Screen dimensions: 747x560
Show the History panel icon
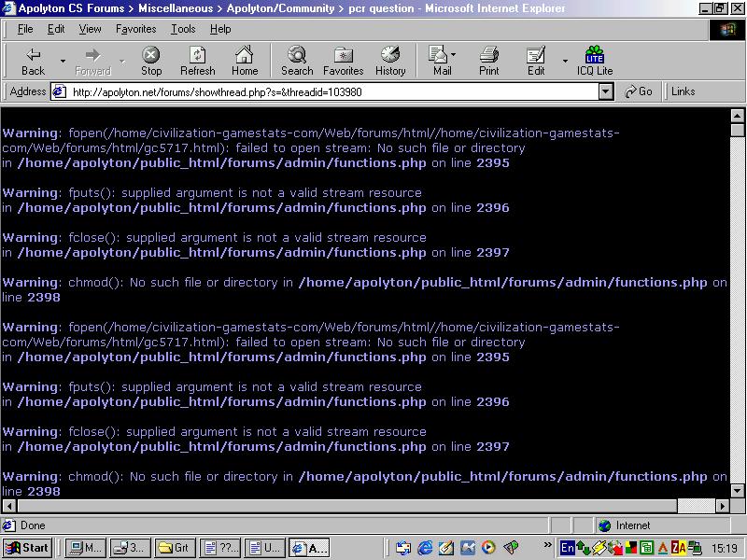tap(390, 61)
